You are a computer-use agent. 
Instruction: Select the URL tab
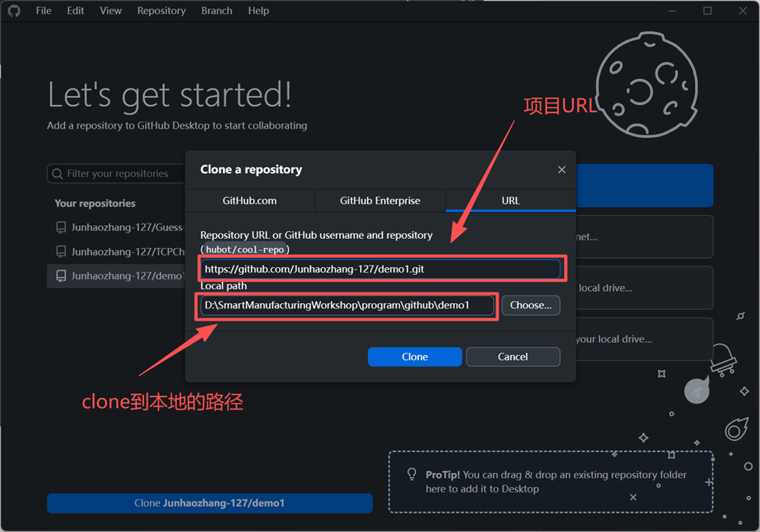coord(510,201)
